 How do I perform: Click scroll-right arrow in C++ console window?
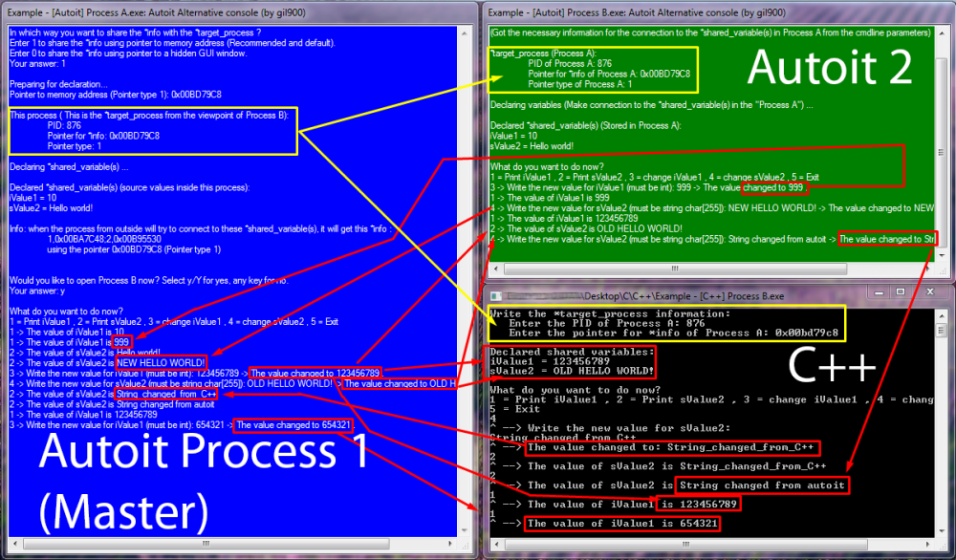point(928,544)
